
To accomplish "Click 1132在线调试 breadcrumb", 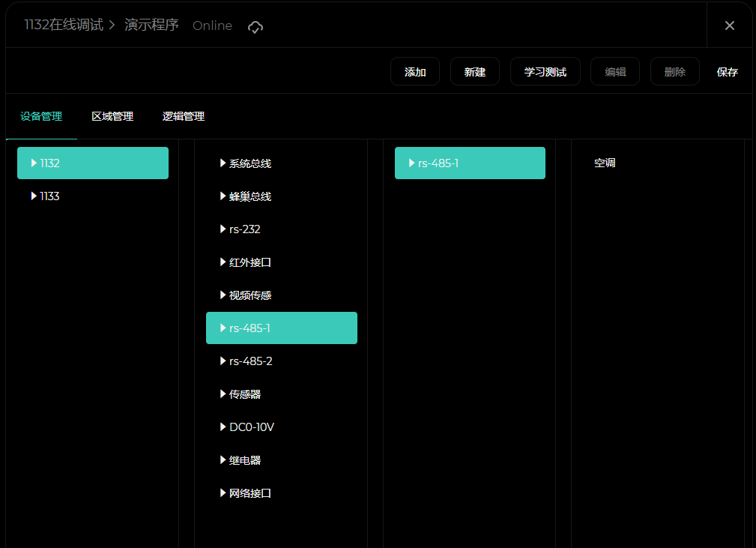I will pyautogui.click(x=64, y=25).
